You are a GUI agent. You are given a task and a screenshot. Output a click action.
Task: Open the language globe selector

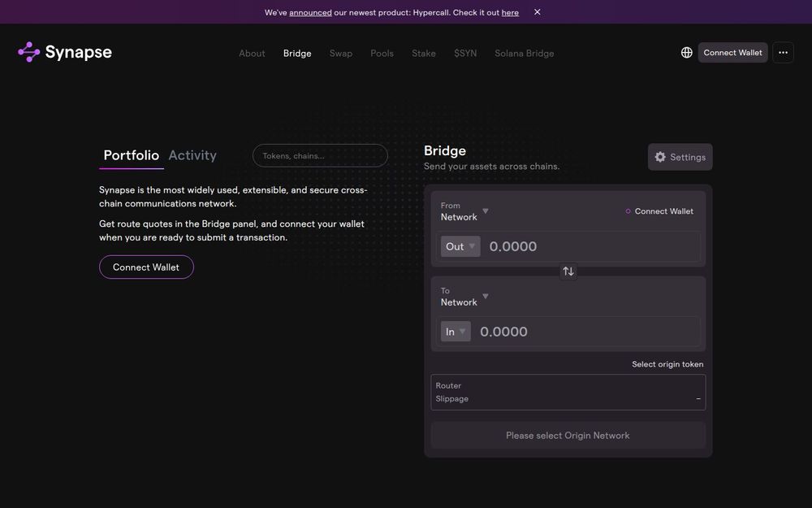(x=686, y=52)
